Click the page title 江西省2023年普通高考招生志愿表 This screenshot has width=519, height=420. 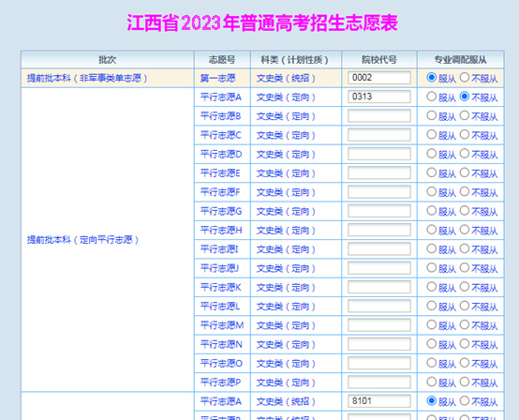click(x=262, y=22)
